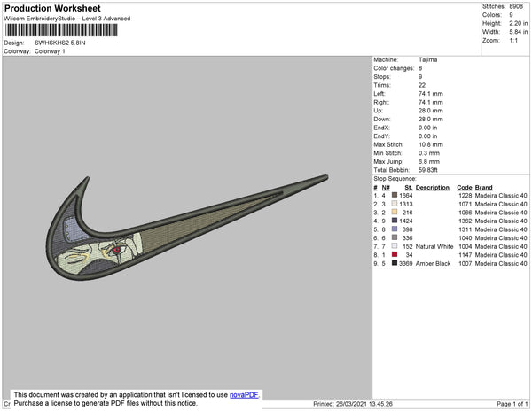
Task: Click code 1071 in stop 2
Action: 465,204
